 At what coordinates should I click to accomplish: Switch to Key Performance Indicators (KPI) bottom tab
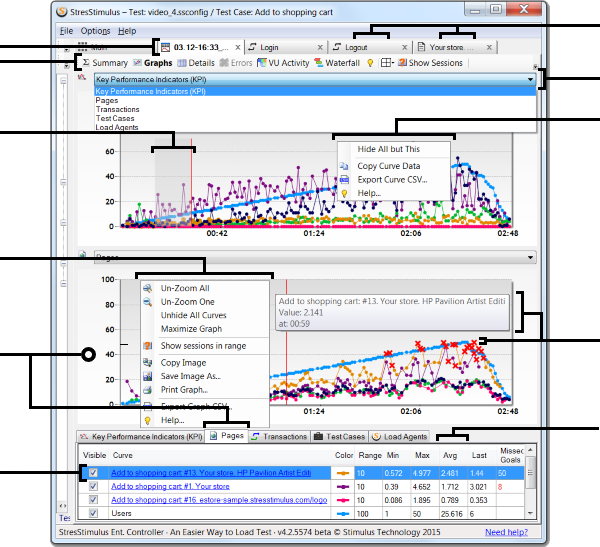(141, 437)
